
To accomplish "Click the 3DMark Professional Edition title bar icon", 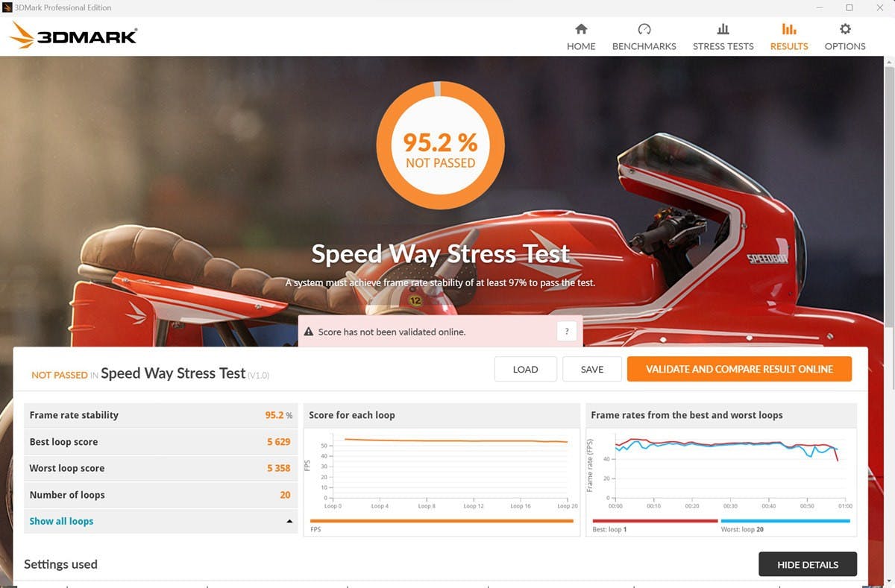I will pos(7,7).
